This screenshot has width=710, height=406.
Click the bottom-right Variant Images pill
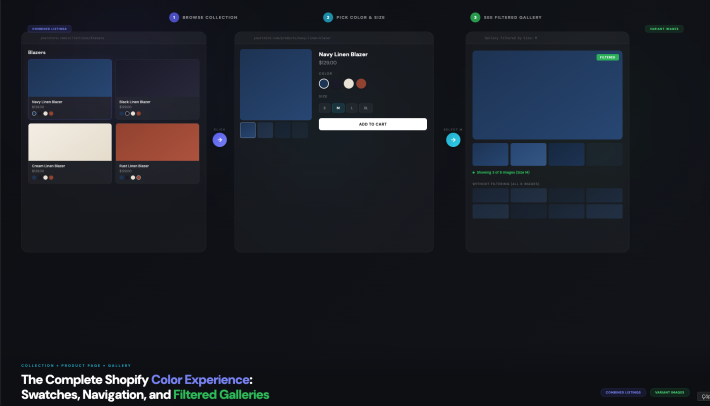click(x=670, y=392)
